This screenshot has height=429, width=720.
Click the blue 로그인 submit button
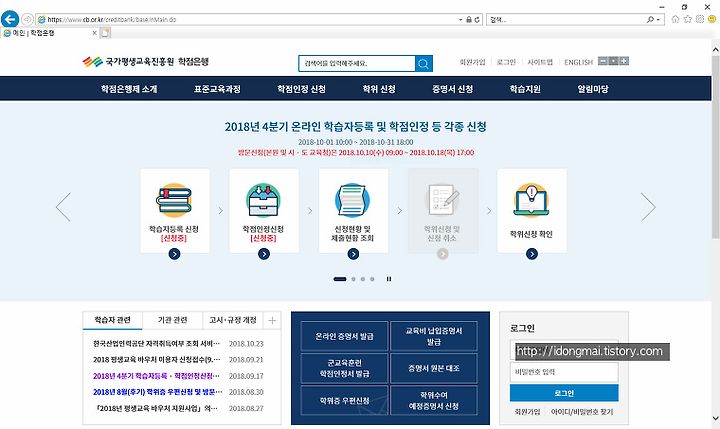click(x=564, y=393)
